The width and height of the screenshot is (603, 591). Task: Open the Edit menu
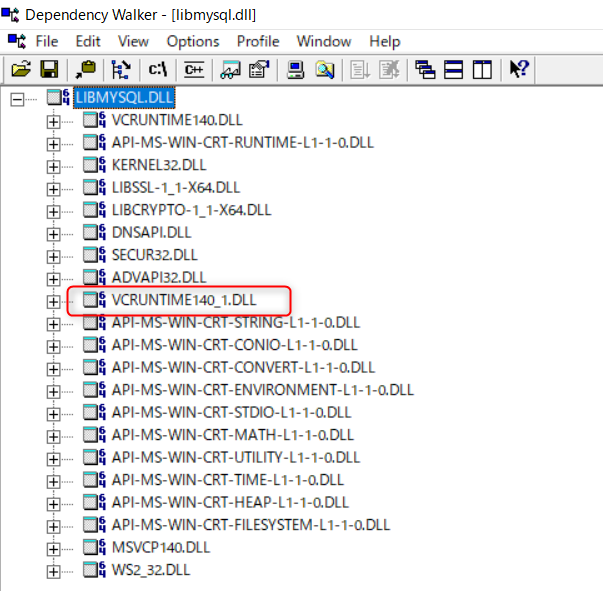click(x=88, y=41)
